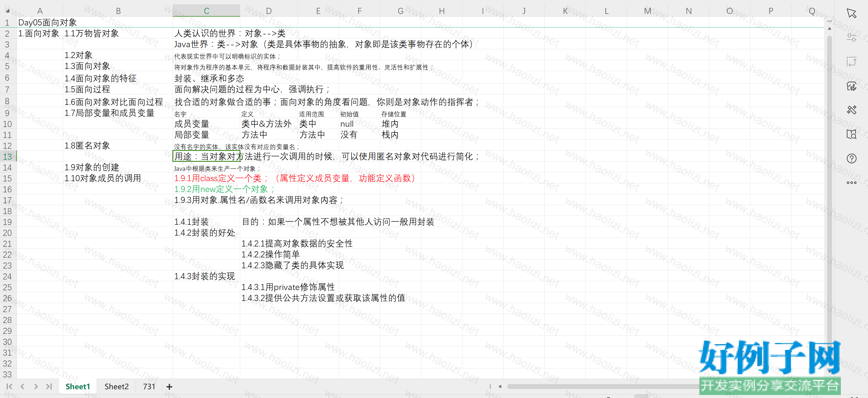Open the style shirt-leaf sidebar icon

tap(851, 86)
